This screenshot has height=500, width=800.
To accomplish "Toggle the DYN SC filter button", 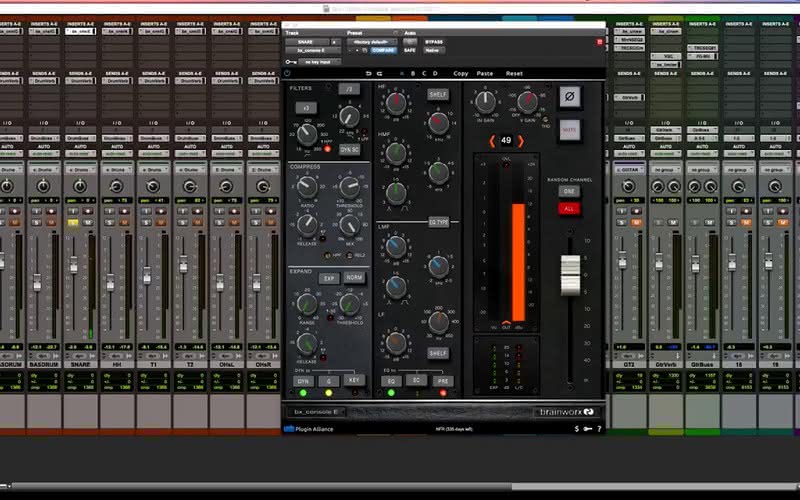I will point(349,149).
